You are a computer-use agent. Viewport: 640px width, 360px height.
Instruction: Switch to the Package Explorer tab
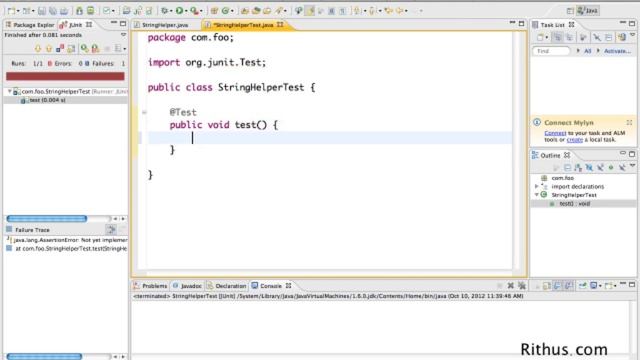pyautogui.click(x=30, y=25)
